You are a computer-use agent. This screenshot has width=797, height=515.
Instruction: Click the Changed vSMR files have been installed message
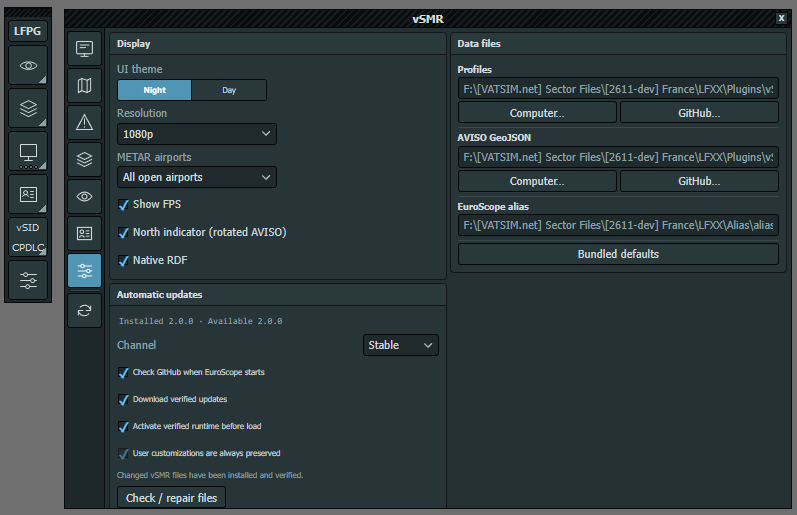(x=210, y=475)
